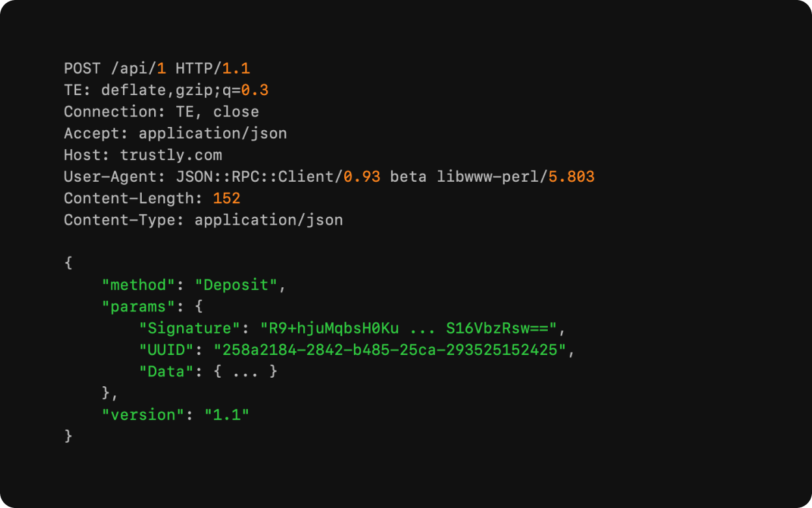The image size is (812, 508).
Task: Click the Connection: TE, close header
Action: (x=161, y=111)
